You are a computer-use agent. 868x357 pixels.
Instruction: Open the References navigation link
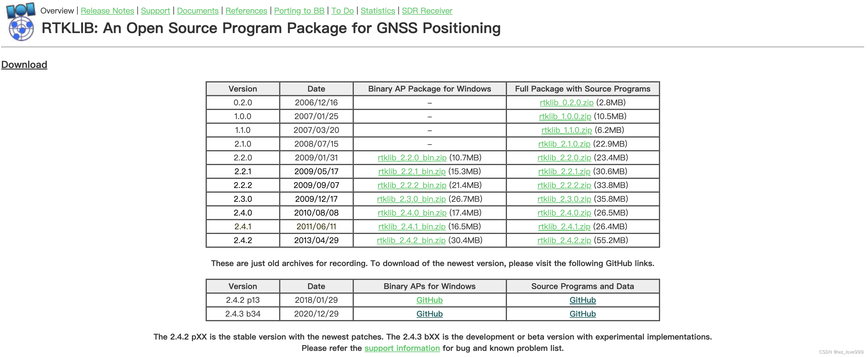246,11
